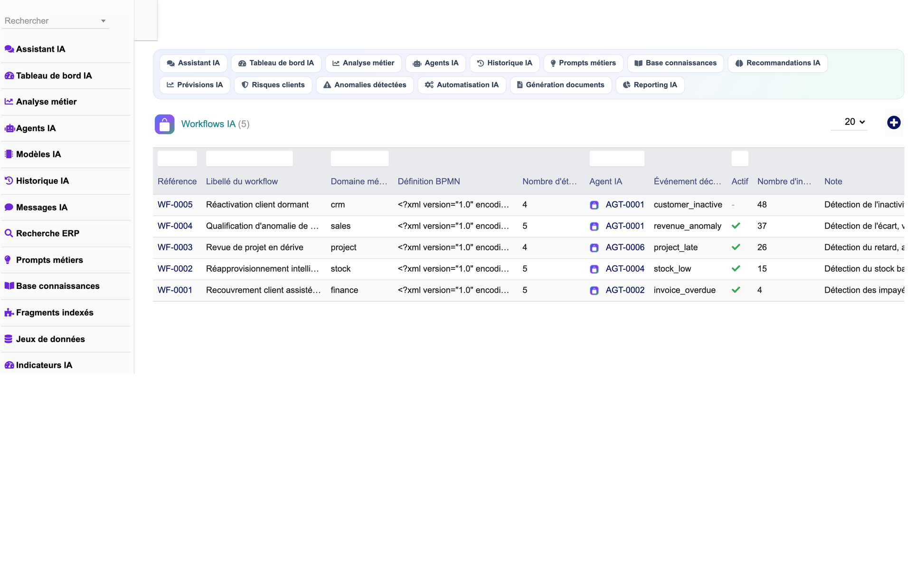Image resolution: width=924 pixels, height=572 pixels.
Task: Open workflow link WF-0001
Action: [175, 290]
